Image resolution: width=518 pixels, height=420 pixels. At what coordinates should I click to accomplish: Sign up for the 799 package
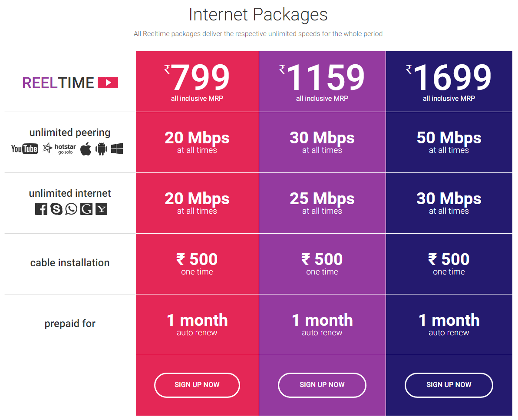click(197, 385)
